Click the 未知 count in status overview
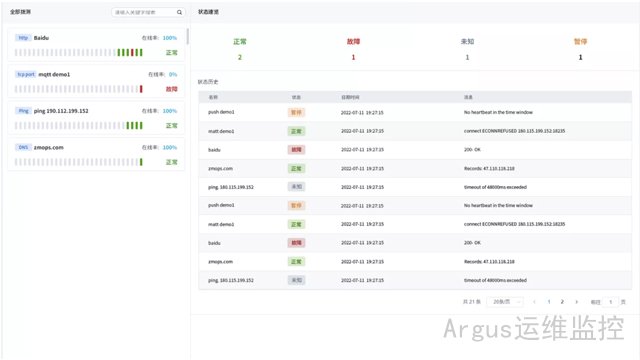 [467, 57]
